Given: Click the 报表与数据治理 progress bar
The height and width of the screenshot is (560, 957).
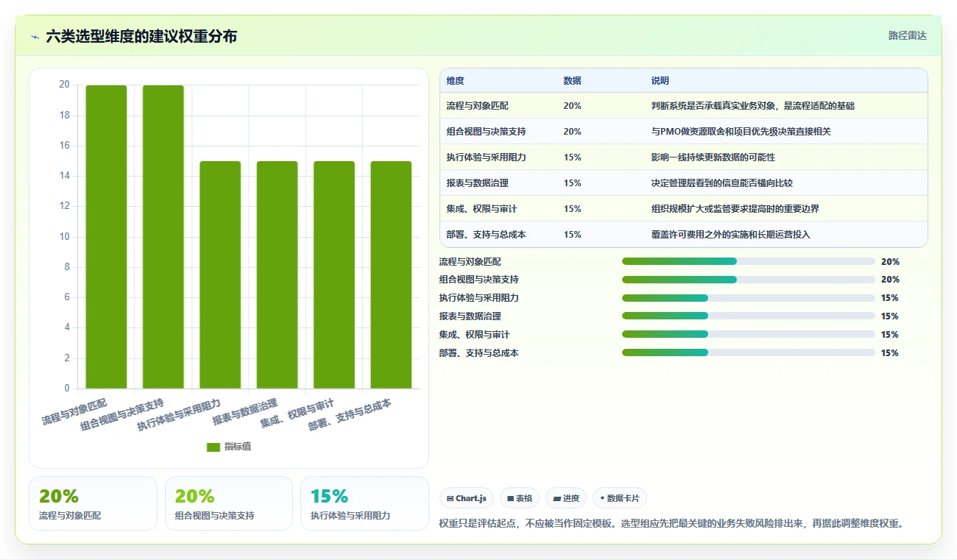Looking at the screenshot, I should pyautogui.click(x=749, y=316).
